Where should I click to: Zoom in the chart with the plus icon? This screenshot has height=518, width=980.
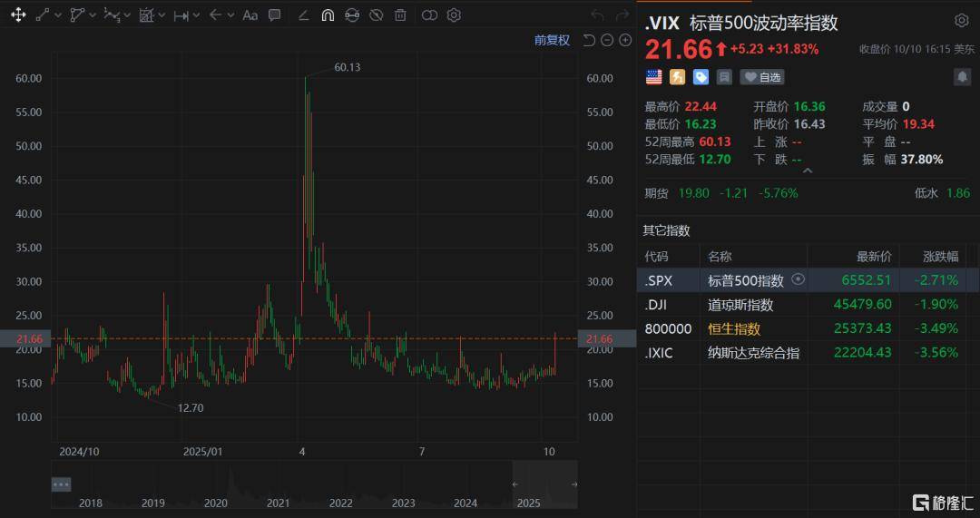pos(625,40)
